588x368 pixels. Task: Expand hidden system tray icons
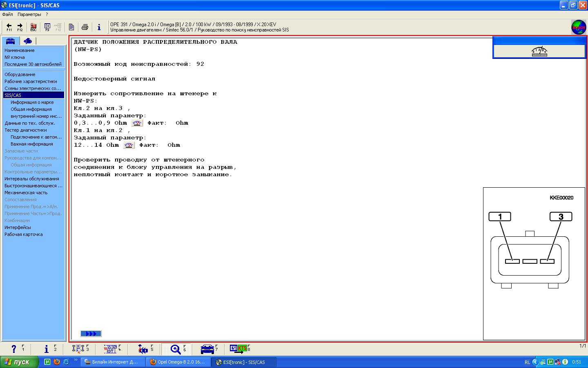point(535,362)
